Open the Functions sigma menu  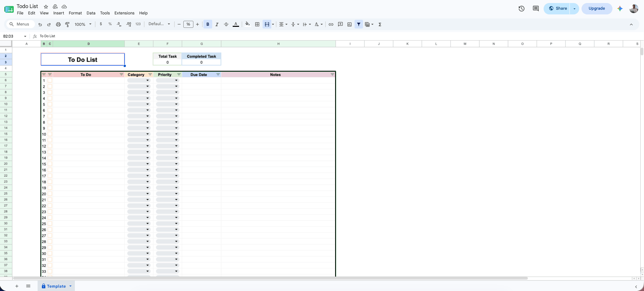point(380,24)
